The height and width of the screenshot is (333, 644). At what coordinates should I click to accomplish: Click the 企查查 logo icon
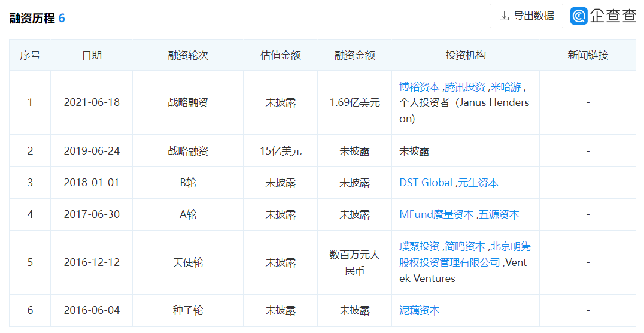point(579,16)
